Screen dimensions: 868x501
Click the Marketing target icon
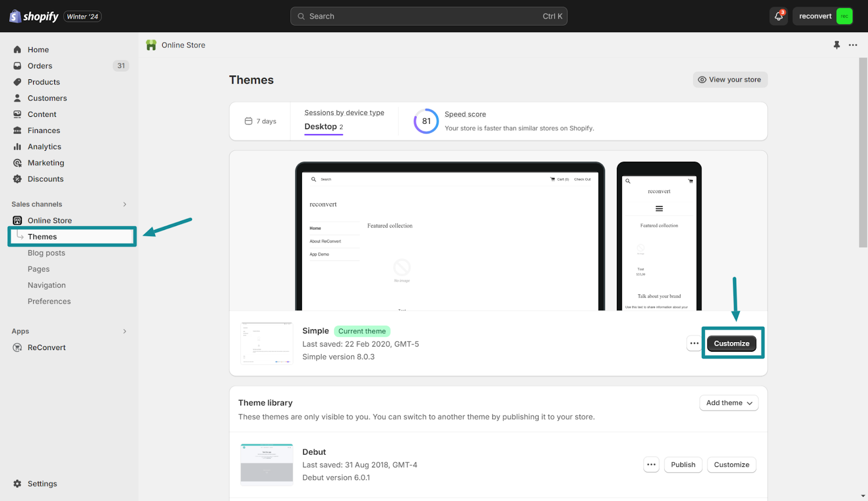(17, 163)
